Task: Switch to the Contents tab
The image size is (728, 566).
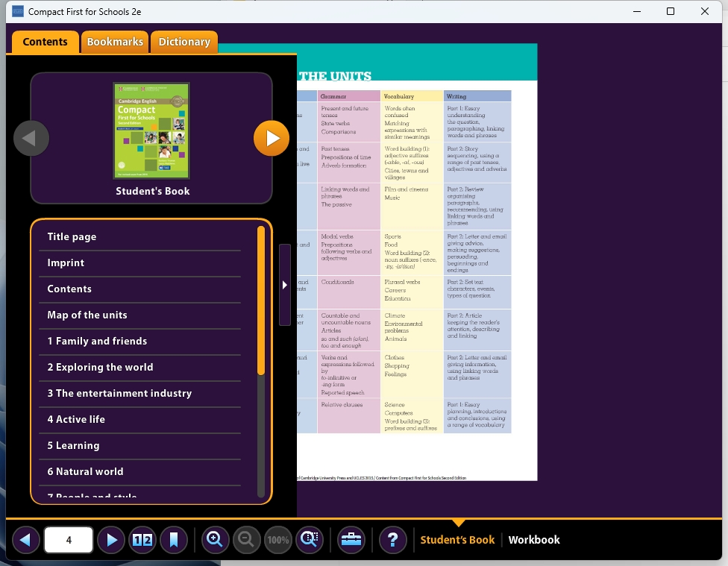Action: 45,42
